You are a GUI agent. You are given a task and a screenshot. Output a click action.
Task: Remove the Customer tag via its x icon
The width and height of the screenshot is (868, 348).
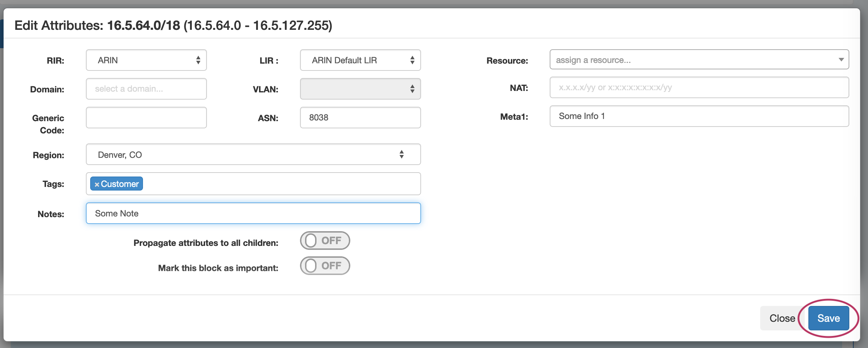click(97, 184)
